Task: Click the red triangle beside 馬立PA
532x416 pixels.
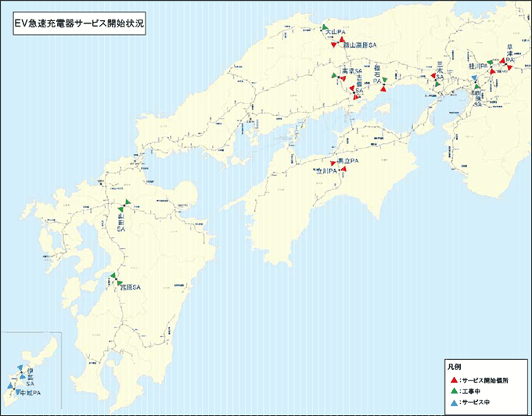Action: click(x=332, y=163)
